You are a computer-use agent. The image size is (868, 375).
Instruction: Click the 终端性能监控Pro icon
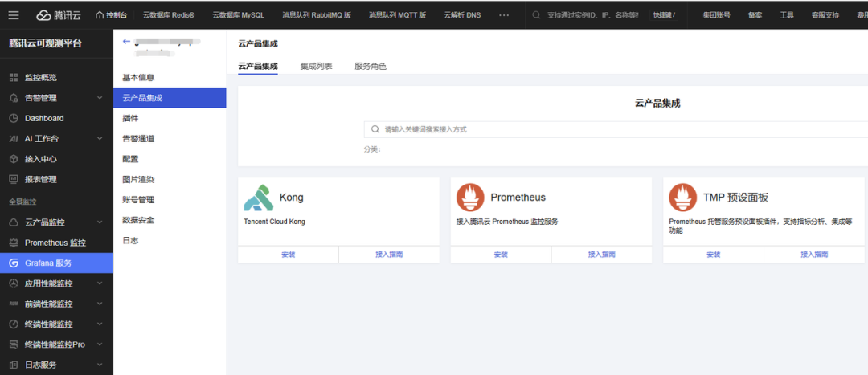[x=14, y=344]
